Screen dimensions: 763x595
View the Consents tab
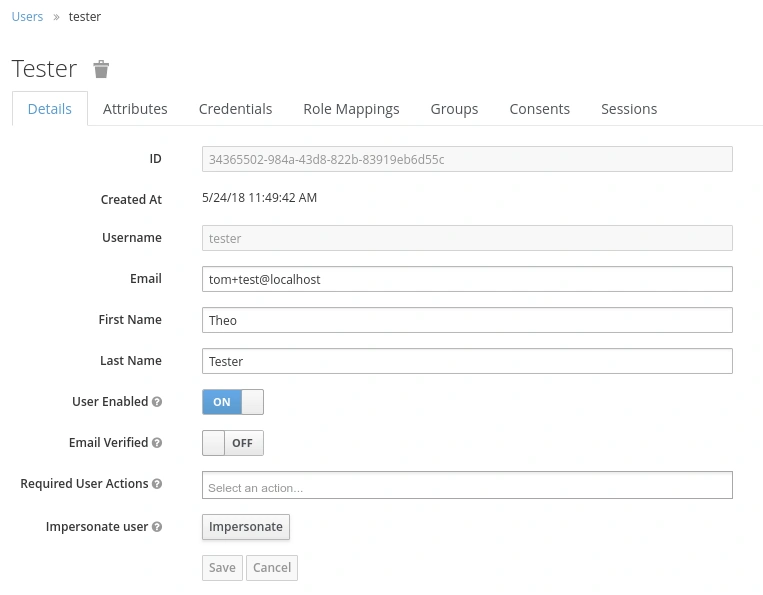pos(539,109)
